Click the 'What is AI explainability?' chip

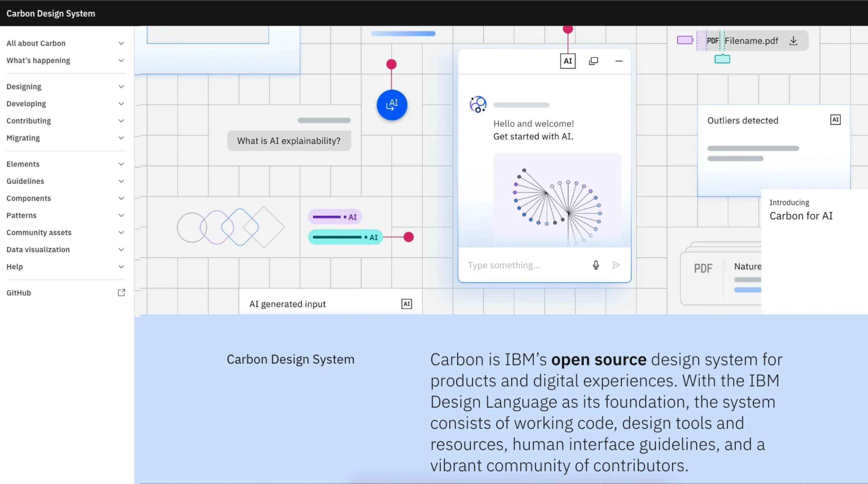[289, 141]
